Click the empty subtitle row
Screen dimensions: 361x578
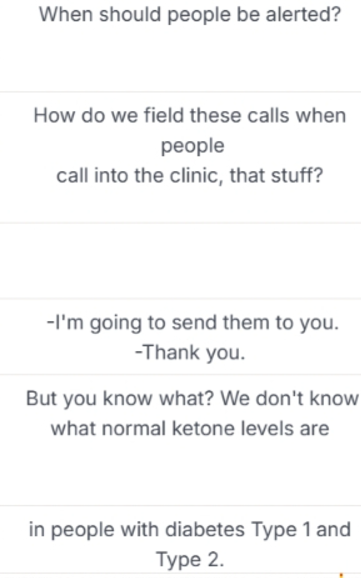coord(180,261)
